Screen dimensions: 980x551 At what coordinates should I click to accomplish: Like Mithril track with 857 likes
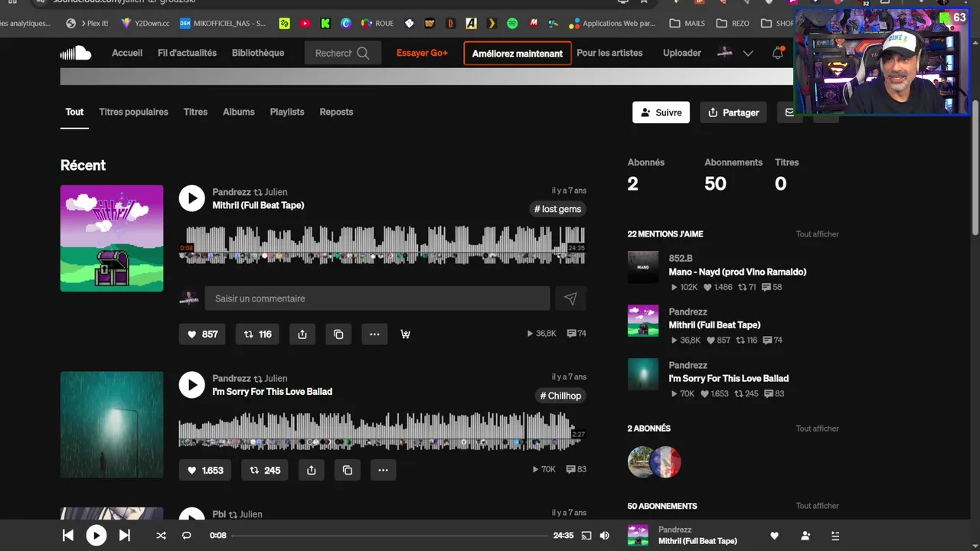[x=203, y=334]
